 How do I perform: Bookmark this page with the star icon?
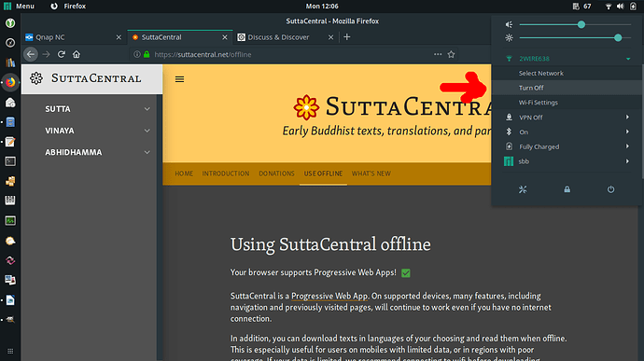click(451, 54)
